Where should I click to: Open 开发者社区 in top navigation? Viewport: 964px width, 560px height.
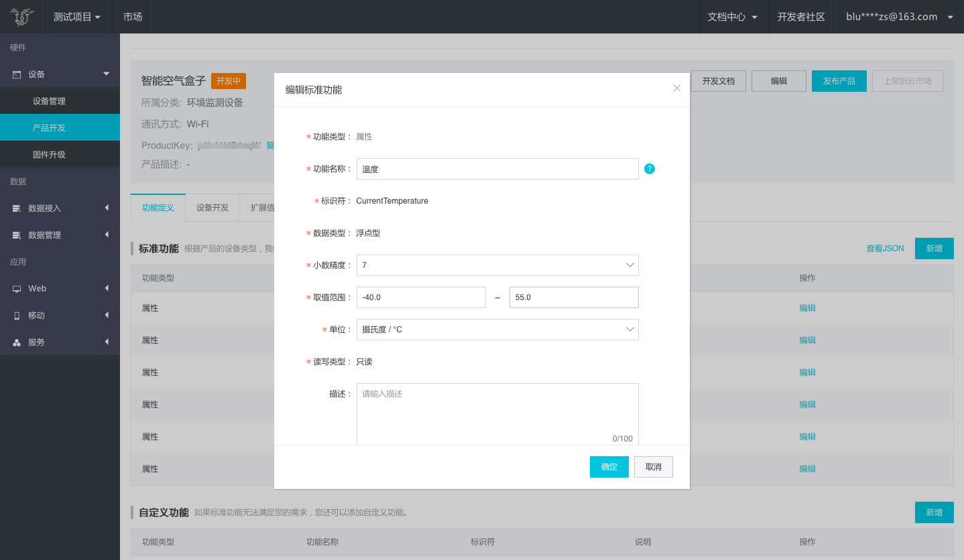(x=801, y=17)
